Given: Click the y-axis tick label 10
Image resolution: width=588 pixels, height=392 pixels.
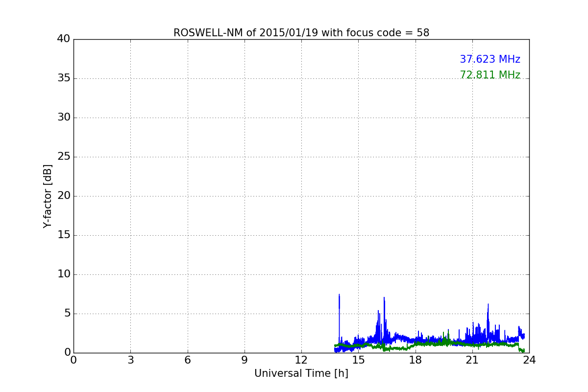Looking at the screenshot, I should pos(64,274).
